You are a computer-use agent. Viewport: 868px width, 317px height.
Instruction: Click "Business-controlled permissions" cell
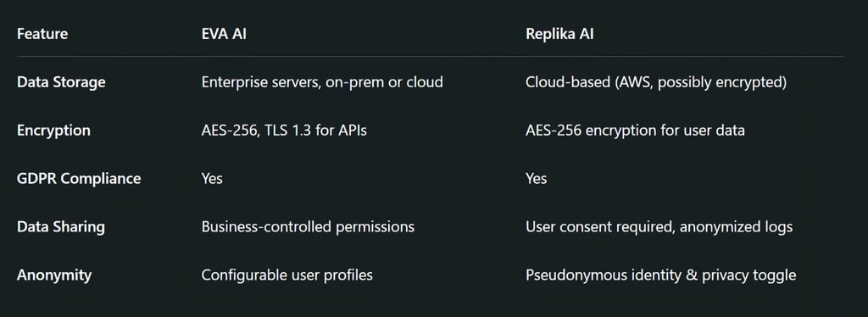point(308,227)
